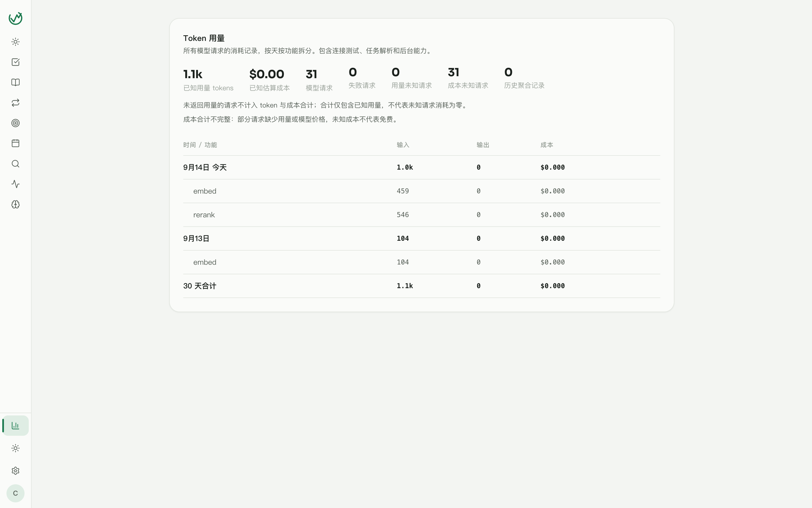This screenshot has height=508, width=812.
Task: Click the 'rerank' row label
Action: click(x=204, y=215)
